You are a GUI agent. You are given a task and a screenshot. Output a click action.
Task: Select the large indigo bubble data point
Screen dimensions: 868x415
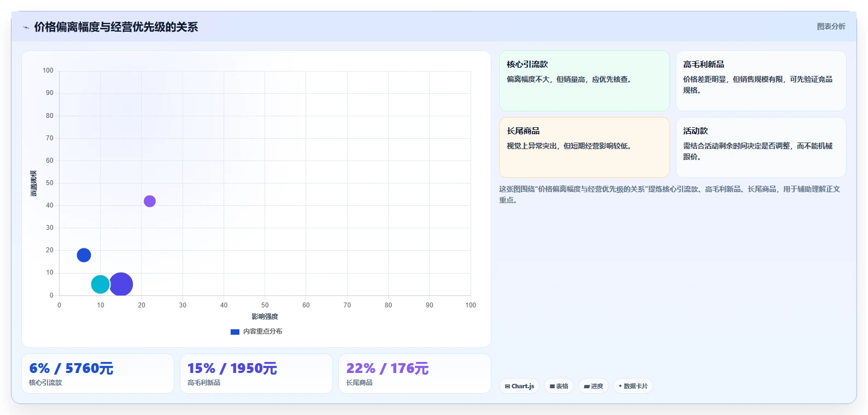click(121, 284)
